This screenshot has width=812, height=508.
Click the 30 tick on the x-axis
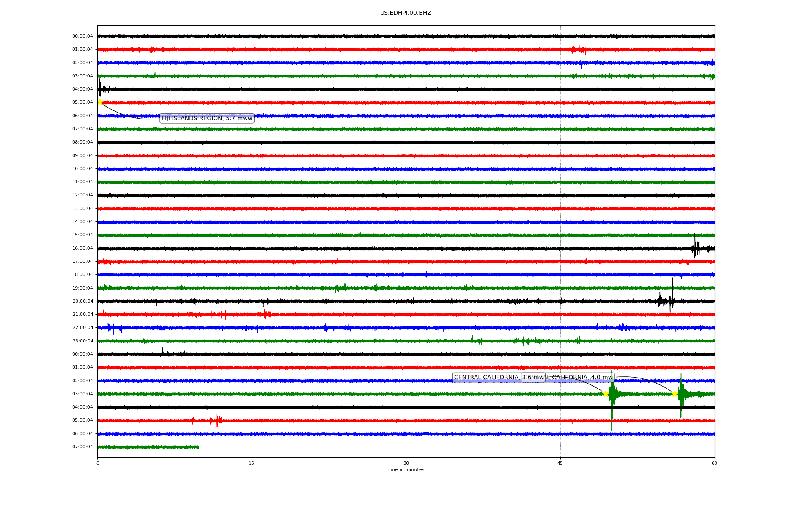406,463
